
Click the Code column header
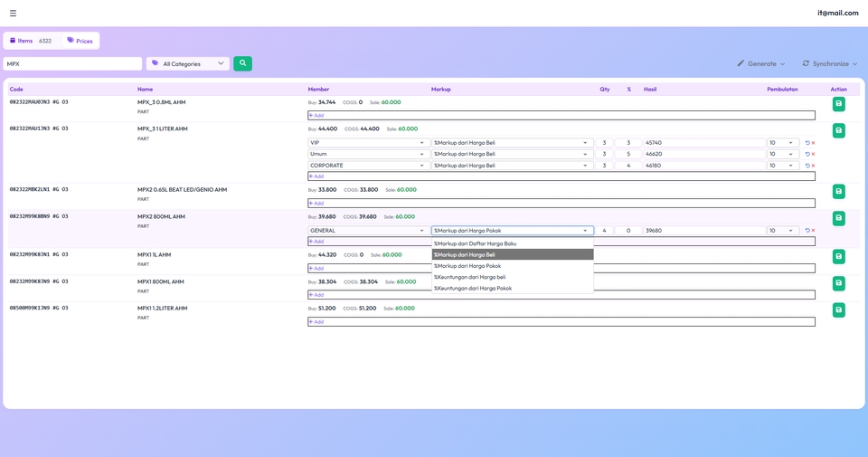coord(16,90)
